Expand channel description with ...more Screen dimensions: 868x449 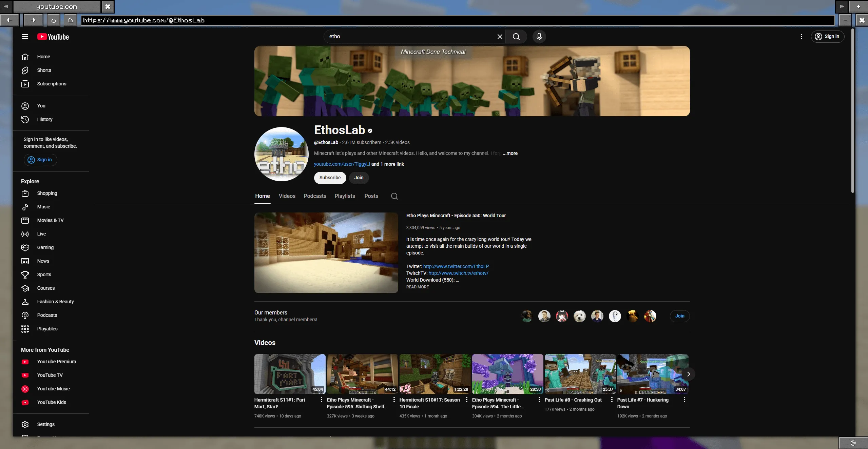510,153
